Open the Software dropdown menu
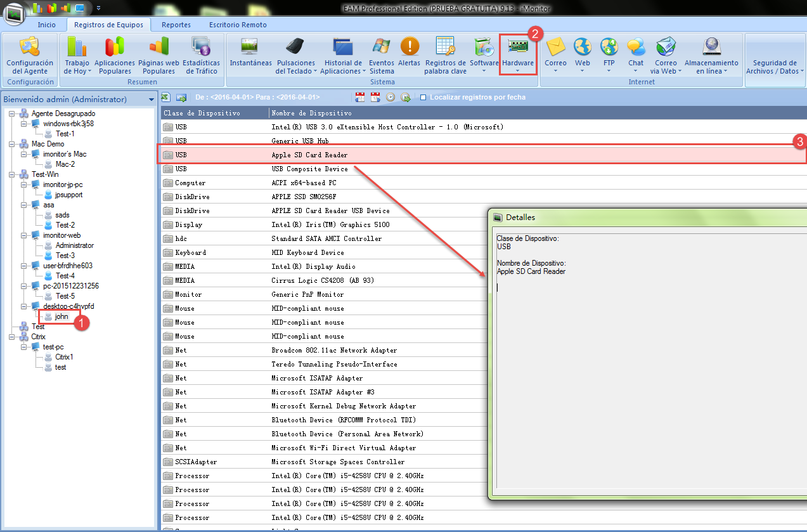The width and height of the screenshot is (807, 532). 484,56
